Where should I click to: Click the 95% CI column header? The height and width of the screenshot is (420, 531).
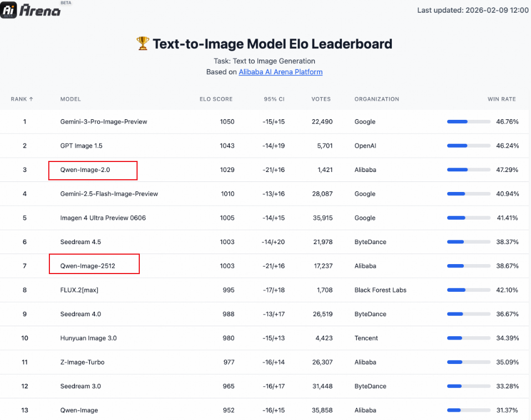[274, 99]
